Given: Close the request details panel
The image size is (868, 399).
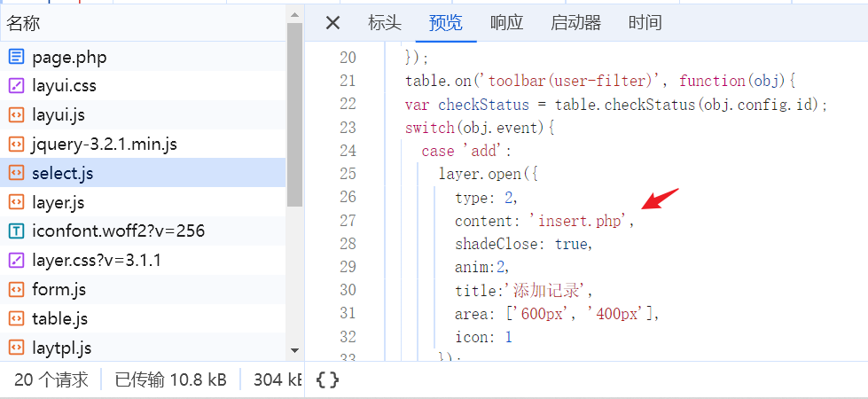Looking at the screenshot, I should pos(332,23).
